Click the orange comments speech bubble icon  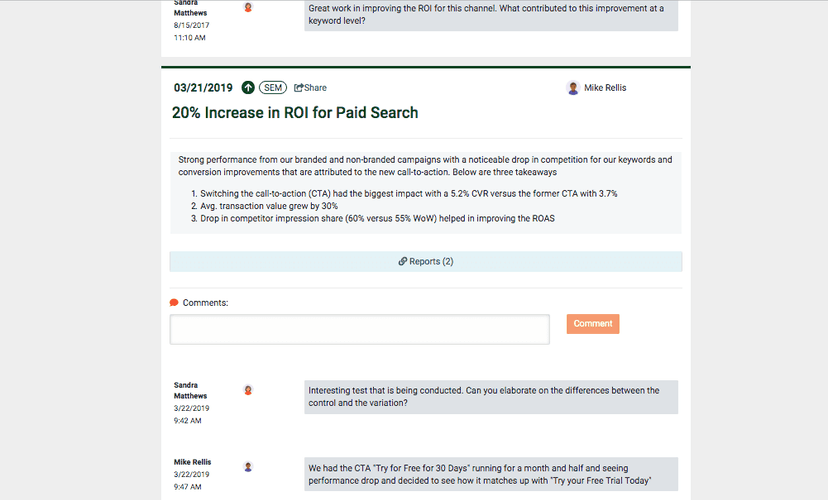tap(174, 303)
